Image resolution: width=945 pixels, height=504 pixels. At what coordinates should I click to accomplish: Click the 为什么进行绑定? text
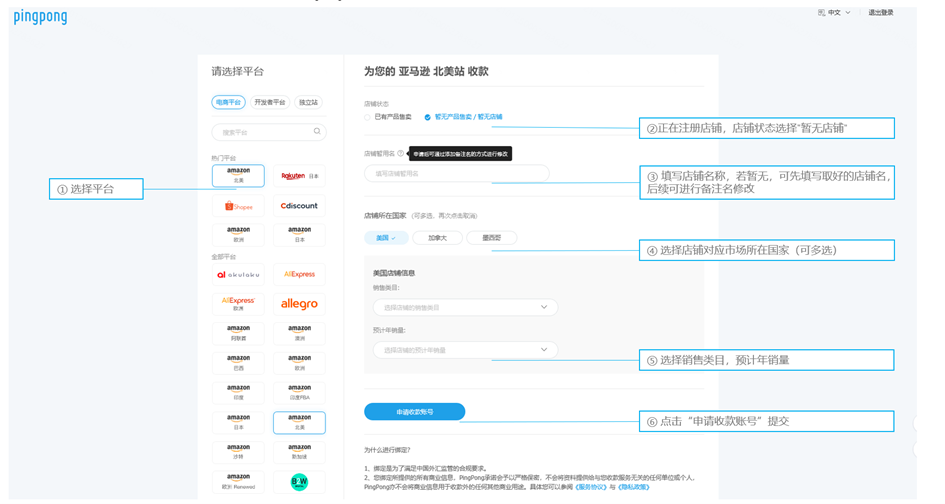pos(387,450)
